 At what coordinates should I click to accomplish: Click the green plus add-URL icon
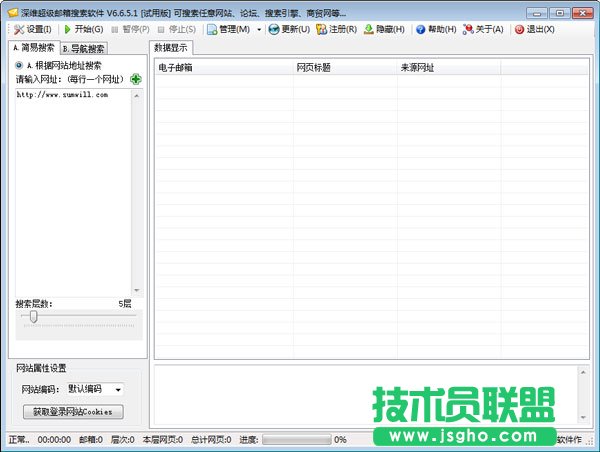[x=135, y=79]
